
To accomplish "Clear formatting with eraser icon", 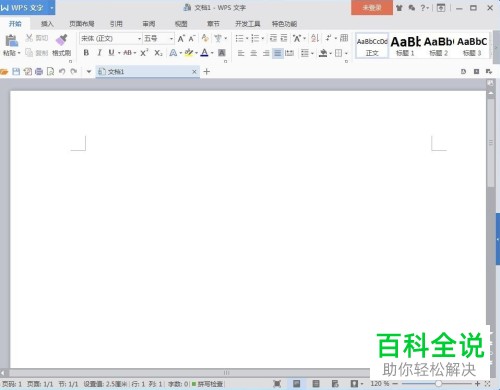I will click(205, 38).
